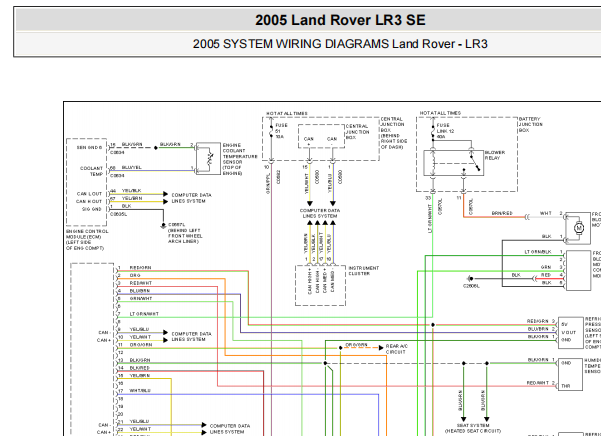The height and width of the screenshot is (436, 601).
Task: Click the 'HOT AT ALL TIMES' label above Fuse Link 12
Action: coord(440,113)
